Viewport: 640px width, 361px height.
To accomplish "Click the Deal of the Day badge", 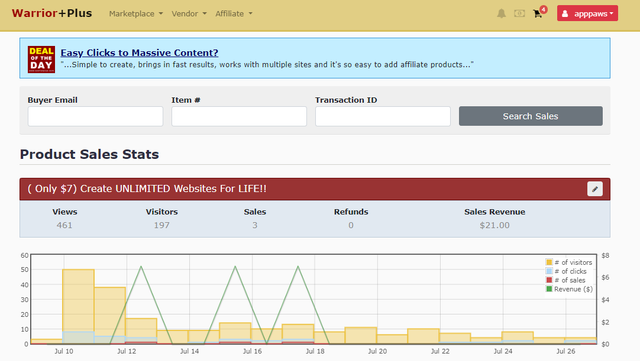I will [x=41, y=59].
